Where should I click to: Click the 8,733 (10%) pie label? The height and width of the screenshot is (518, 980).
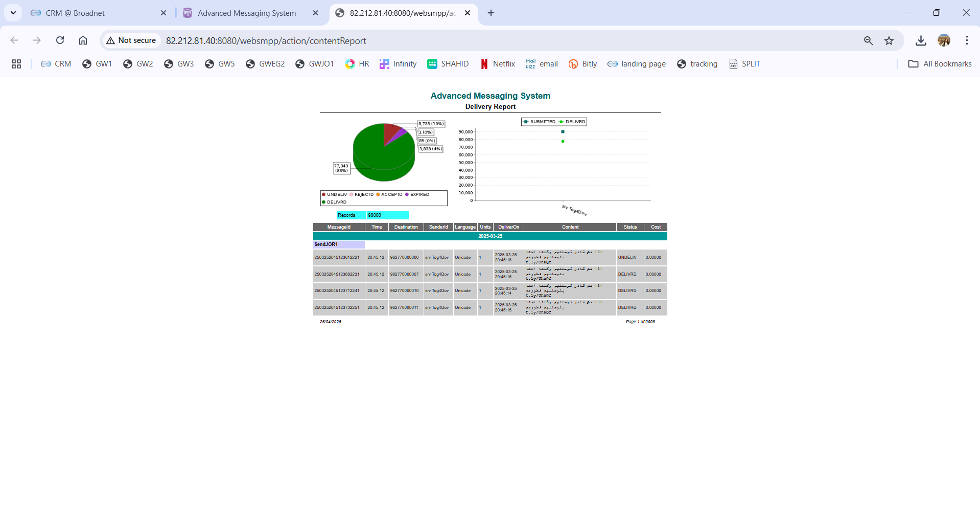click(431, 124)
